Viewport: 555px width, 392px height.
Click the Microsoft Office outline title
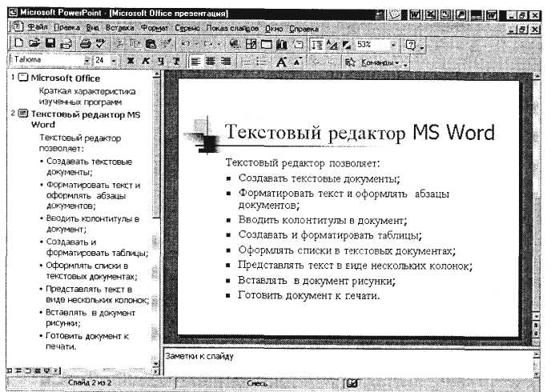tap(66, 78)
